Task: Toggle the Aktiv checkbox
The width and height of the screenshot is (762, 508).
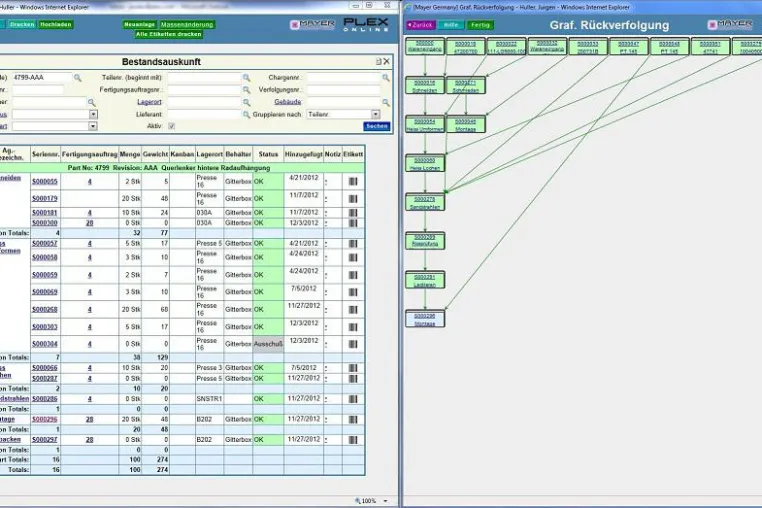Action: (x=172, y=126)
